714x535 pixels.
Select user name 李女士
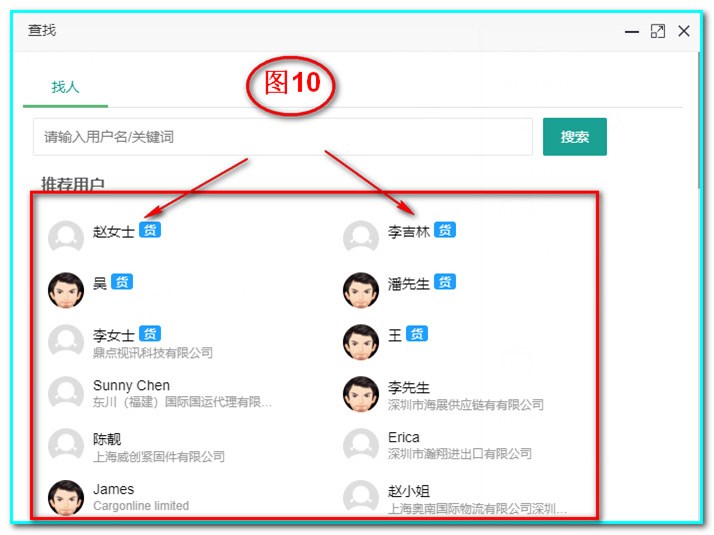click(114, 336)
